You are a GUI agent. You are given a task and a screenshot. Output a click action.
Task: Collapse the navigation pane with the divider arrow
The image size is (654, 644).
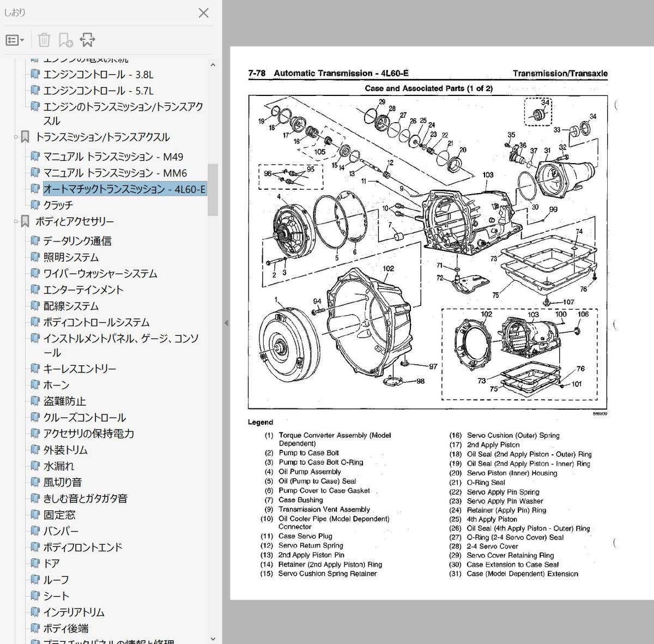(x=226, y=323)
